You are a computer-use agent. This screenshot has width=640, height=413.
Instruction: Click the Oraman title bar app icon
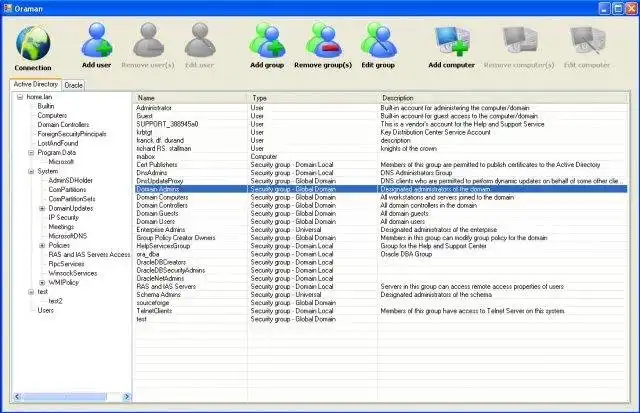coord(7,8)
